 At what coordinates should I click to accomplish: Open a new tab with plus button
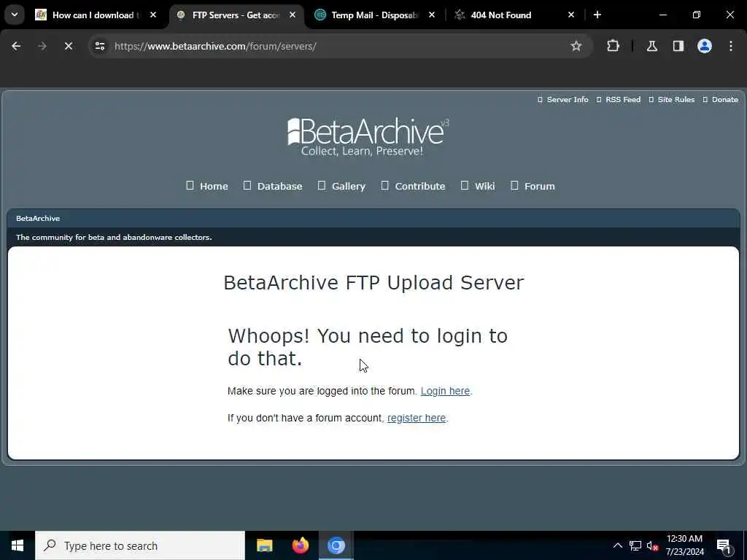pyautogui.click(x=597, y=15)
